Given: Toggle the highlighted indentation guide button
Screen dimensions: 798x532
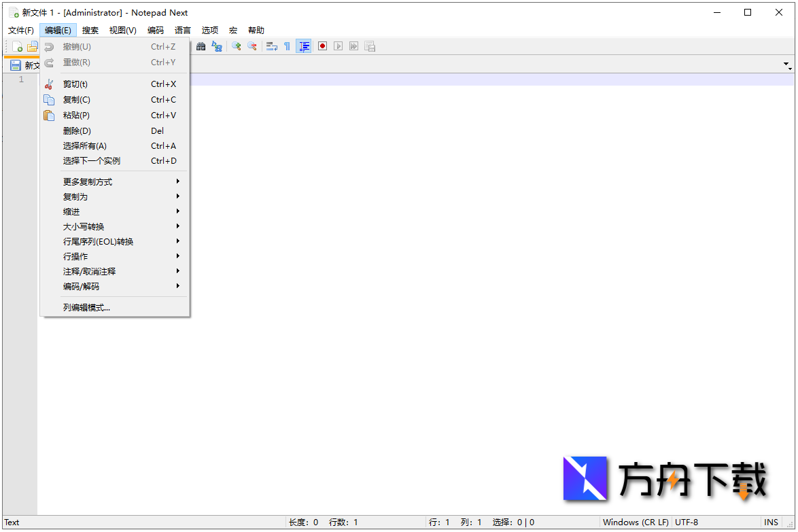Looking at the screenshot, I should [303, 46].
